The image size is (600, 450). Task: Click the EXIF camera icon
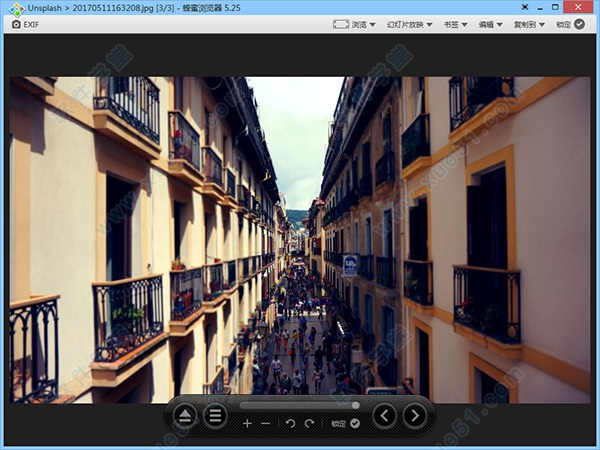point(14,24)
